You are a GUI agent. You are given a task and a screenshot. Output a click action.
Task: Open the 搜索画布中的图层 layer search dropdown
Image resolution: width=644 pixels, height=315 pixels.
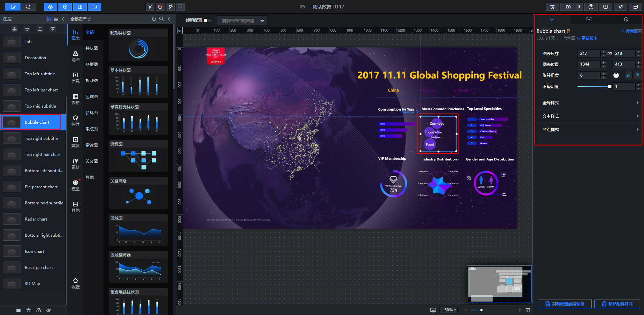coord(242,21)
